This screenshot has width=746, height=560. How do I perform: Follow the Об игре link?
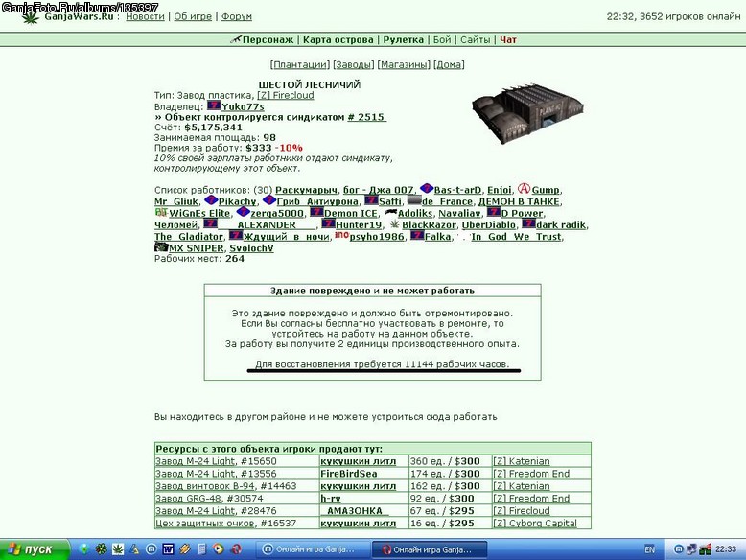[193, 16]
